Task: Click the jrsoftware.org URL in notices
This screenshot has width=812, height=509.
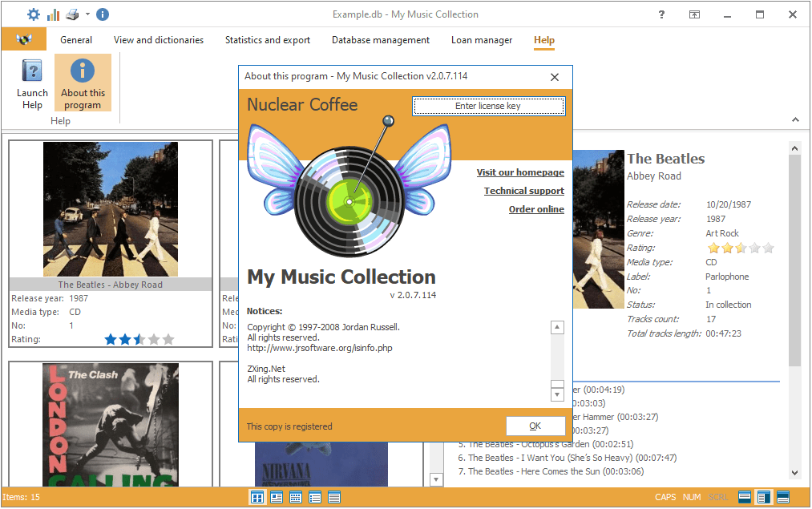Action: [320, 348]
